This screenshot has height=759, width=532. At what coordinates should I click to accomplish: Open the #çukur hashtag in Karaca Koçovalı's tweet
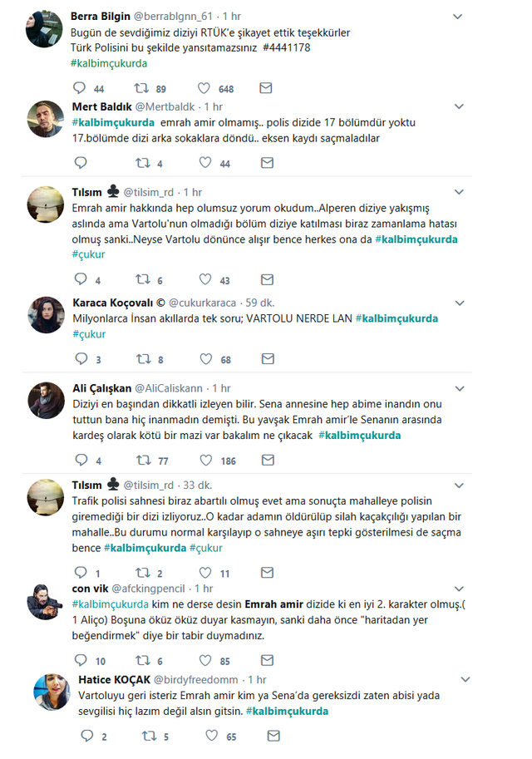[89, 334]
